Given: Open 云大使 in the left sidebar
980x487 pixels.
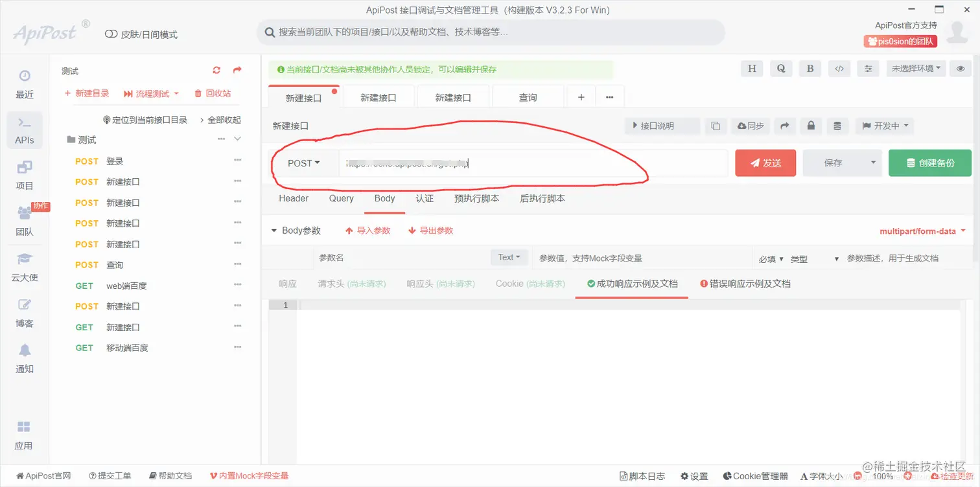Looking at the screenshot, I should coord(25,267).
